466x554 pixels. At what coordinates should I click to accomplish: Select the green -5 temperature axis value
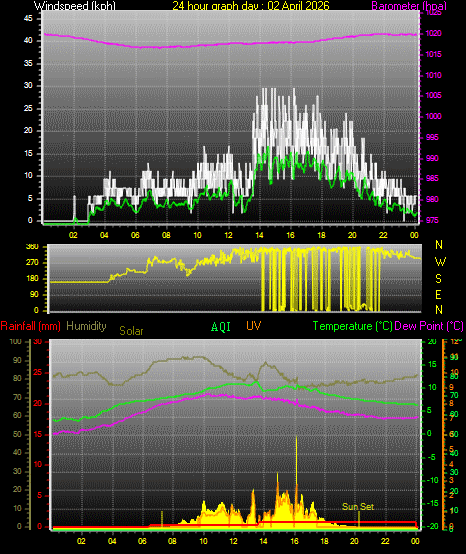(x=432, y=458)
